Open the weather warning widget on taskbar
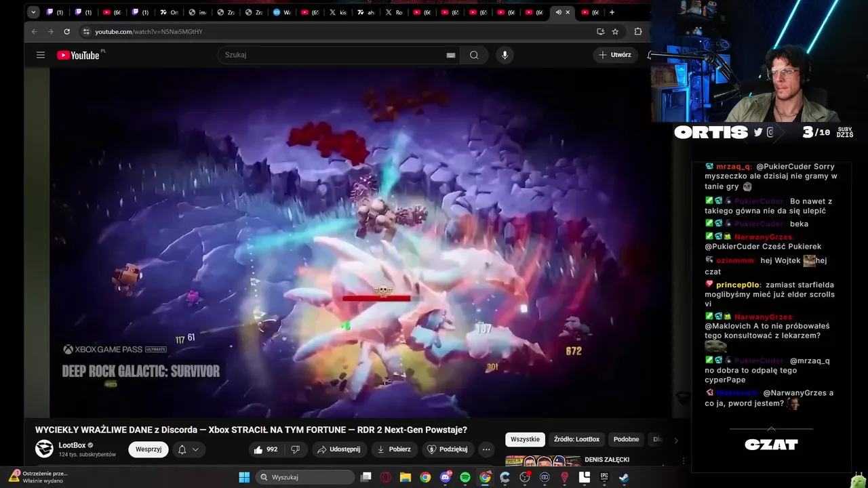The height and width of the screenshot is (488, 868). coord(39,476)
